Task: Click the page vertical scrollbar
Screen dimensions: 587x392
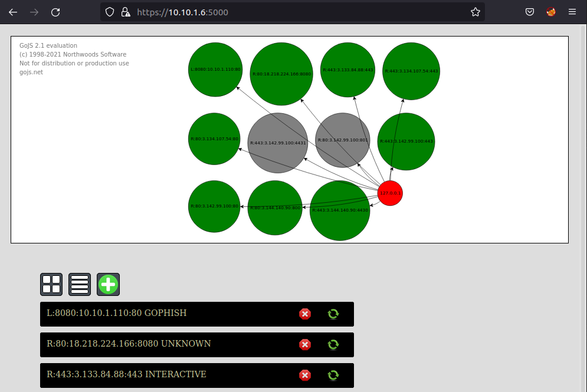Action: coord(583,208)
